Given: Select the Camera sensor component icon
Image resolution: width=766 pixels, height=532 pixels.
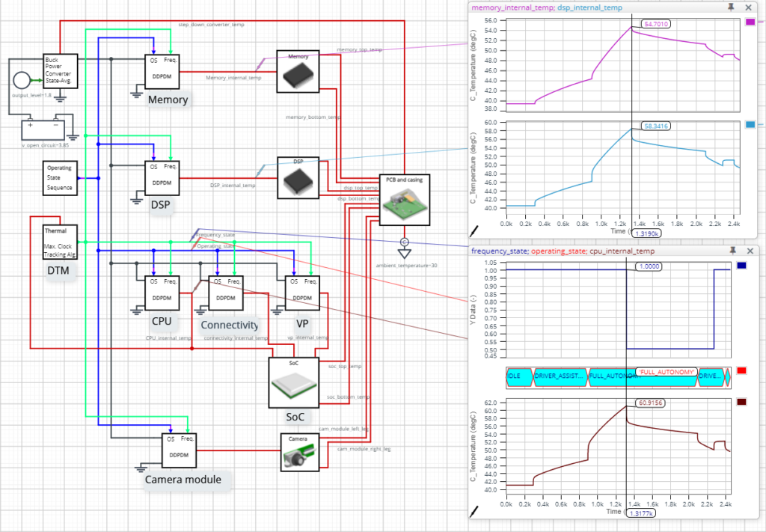Looking at the screenshot, I should (298, 451).
